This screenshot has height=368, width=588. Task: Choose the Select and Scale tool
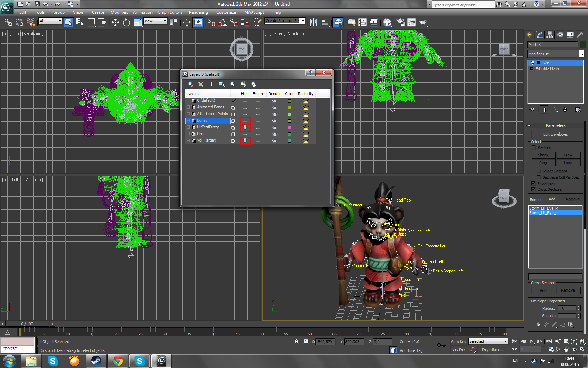coord(138,22)
